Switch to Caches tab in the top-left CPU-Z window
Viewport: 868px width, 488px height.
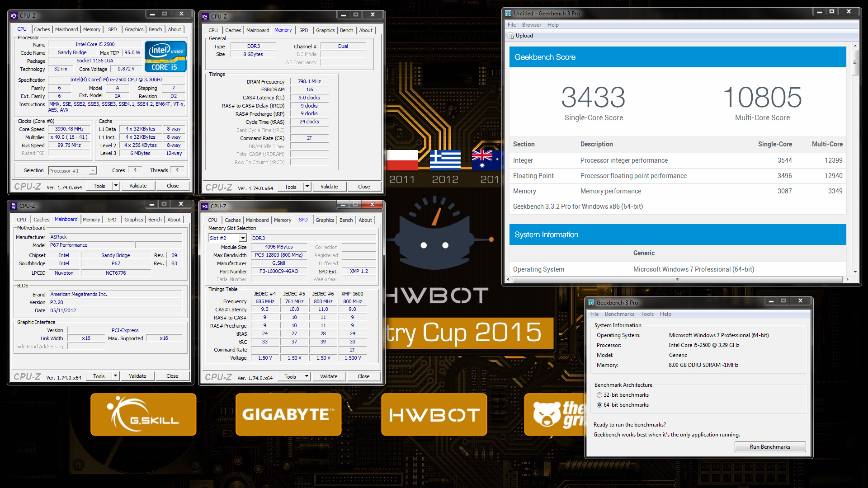coord(42,29)
